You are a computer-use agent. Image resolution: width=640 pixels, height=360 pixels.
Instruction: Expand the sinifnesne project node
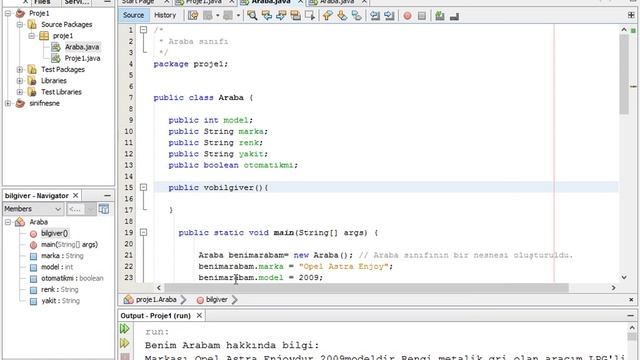pyautogui.click(x=8, y=103)
